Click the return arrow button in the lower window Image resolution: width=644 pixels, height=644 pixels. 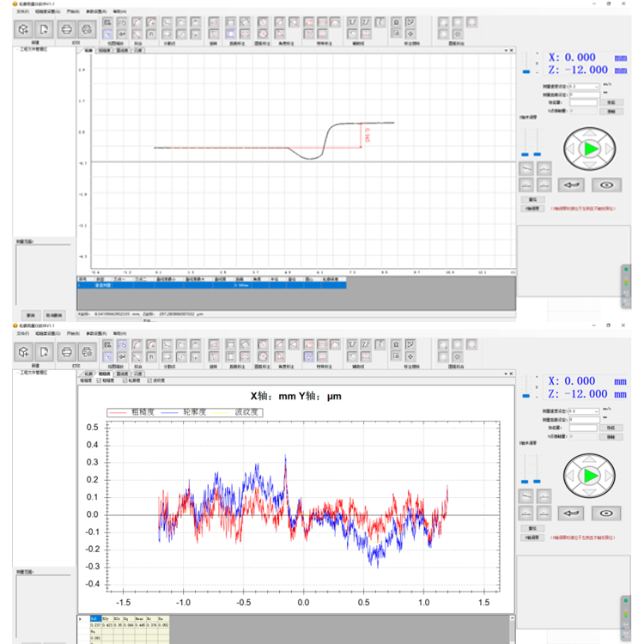tap(571, 513)
